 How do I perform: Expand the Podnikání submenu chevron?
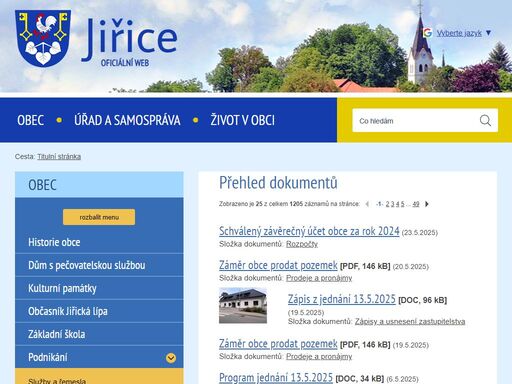coord(171,358)
